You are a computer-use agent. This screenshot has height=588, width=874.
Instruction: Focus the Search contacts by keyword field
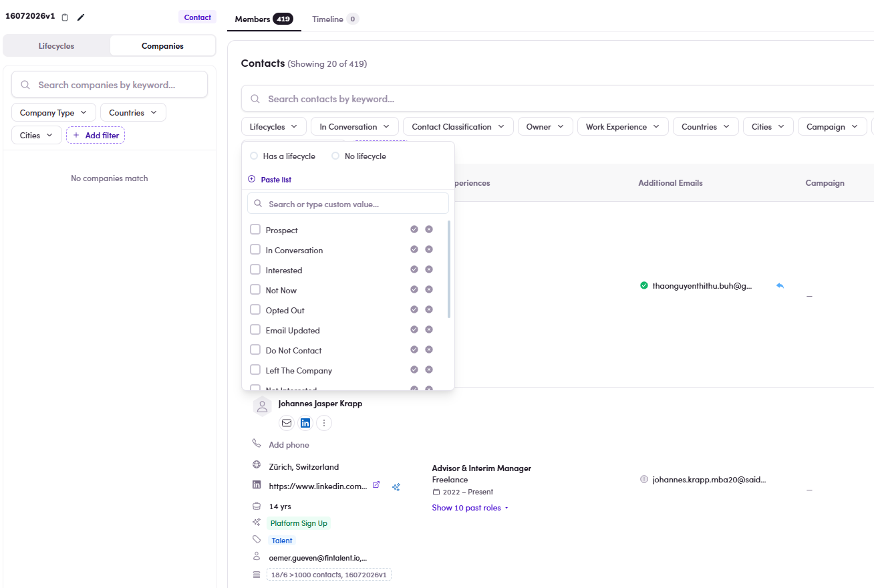pyautogui.click(x=557, y=99)
